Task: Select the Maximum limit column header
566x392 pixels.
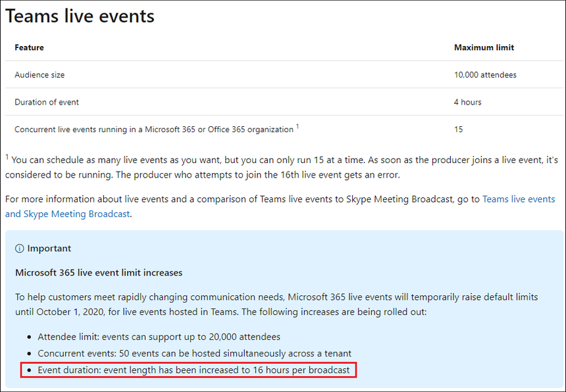Action: [x=484, y=47]
